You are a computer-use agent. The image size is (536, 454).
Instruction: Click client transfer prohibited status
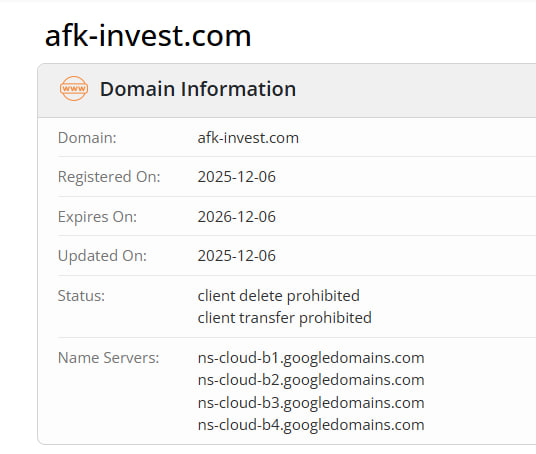point(285,318)
